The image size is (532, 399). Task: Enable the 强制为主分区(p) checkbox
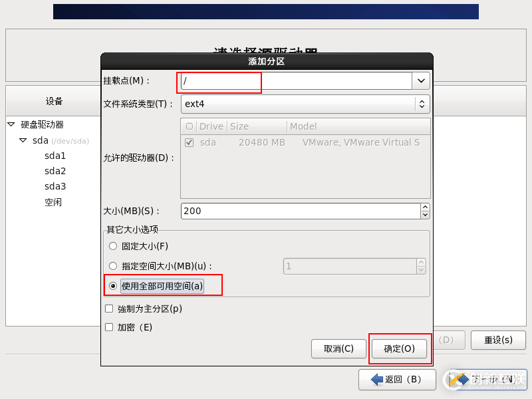click(x=110, y=309)
